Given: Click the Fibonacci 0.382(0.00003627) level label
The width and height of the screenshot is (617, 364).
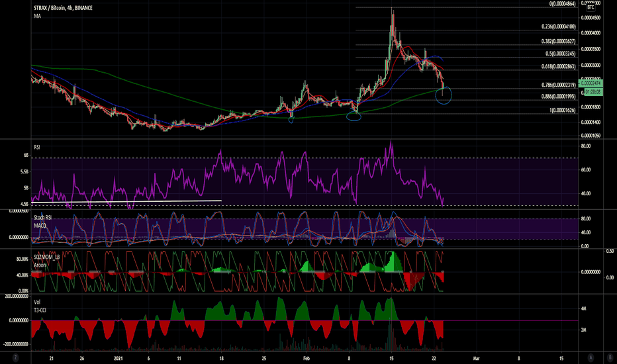Looking at the screenshot, I should click(558, 41).
